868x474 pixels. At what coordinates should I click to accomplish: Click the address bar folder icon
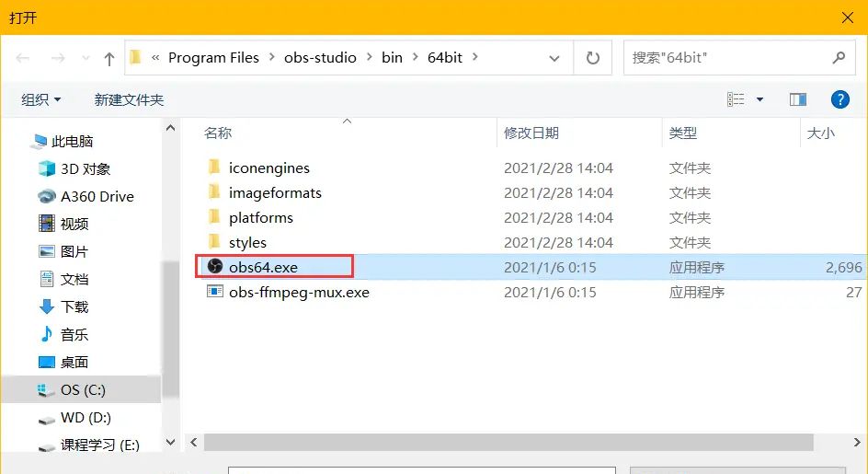click(136, 57)
